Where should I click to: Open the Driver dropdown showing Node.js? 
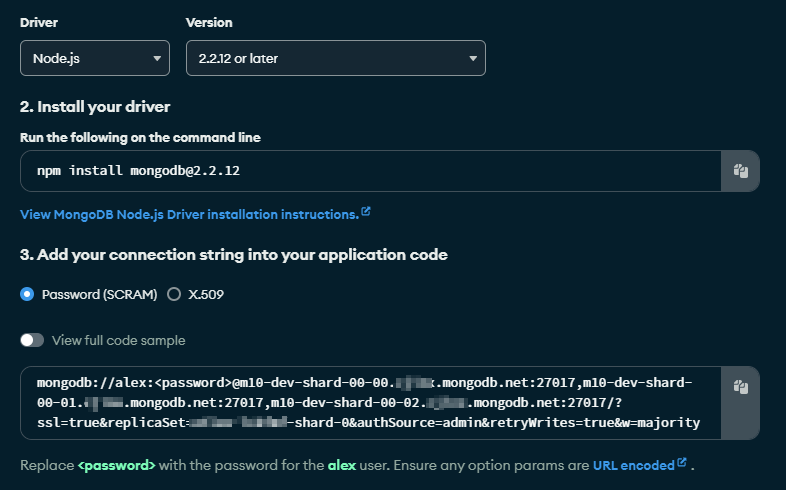point(95,58)
